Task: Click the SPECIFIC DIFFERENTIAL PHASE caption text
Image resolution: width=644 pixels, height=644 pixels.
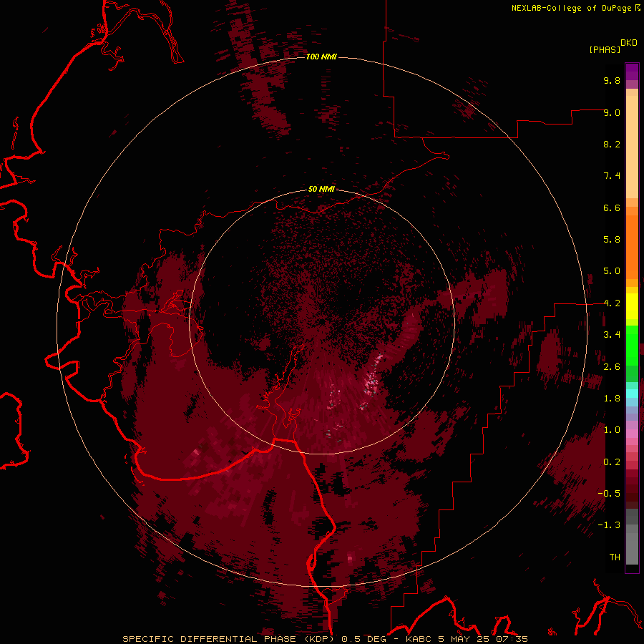Action: (209, 639)
